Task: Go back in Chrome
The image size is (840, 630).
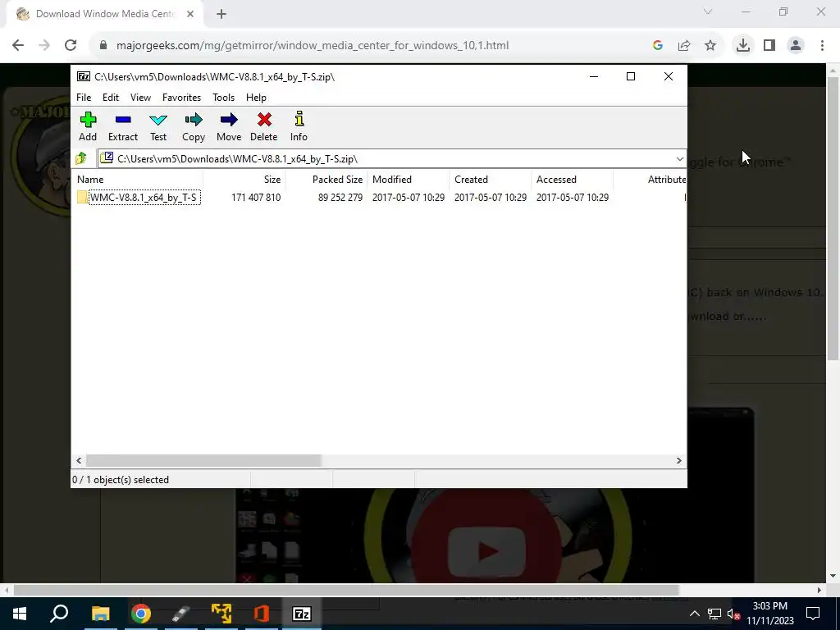Action: [18, 46]
